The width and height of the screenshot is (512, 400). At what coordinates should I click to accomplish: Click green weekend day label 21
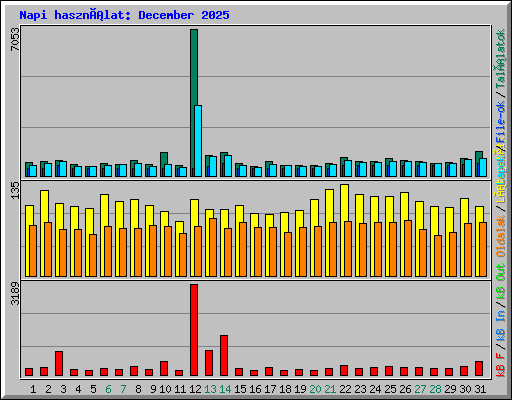(x=330, y=389)
